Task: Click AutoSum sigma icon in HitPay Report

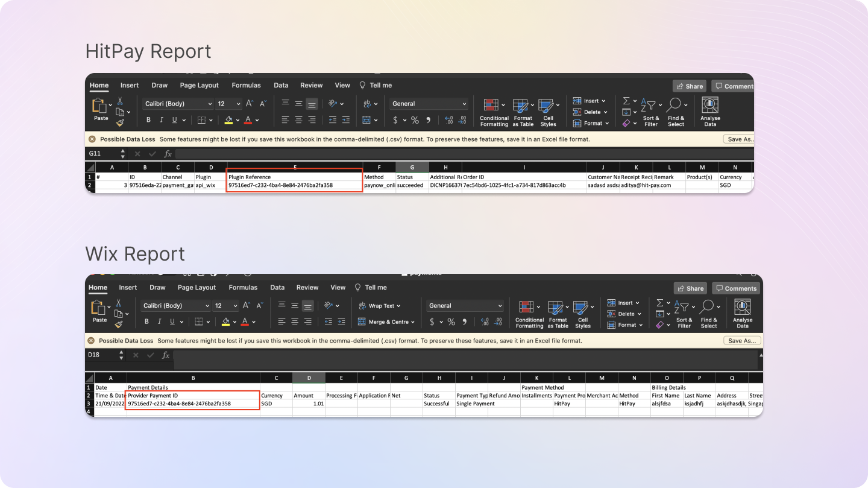Action: 626,101
